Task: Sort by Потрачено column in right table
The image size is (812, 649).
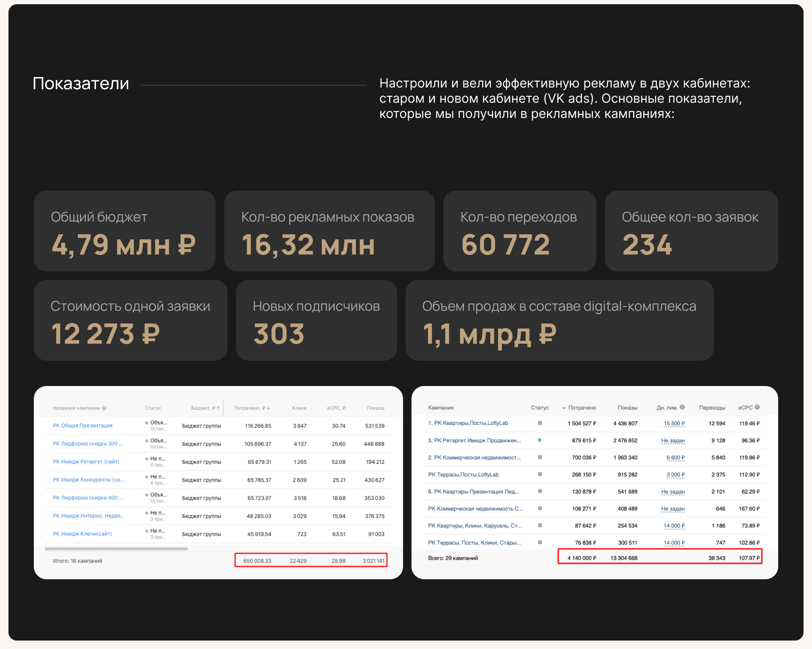Action: (582, 408)
